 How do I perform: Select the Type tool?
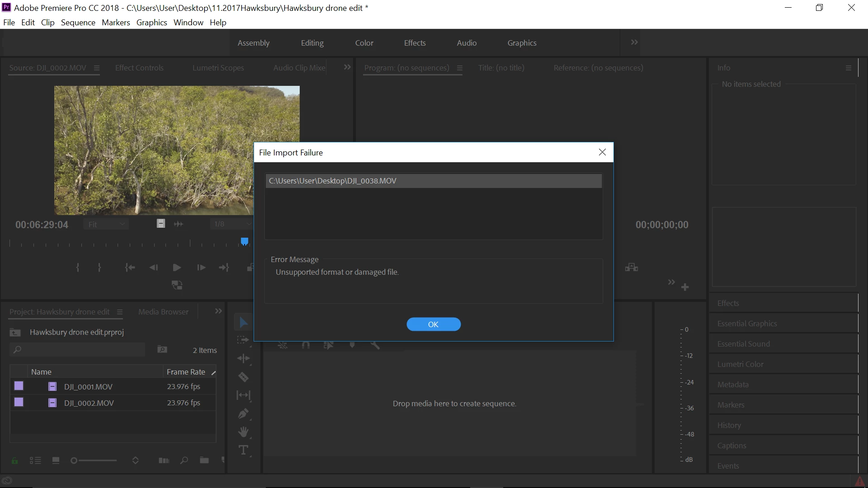[243, 450]
